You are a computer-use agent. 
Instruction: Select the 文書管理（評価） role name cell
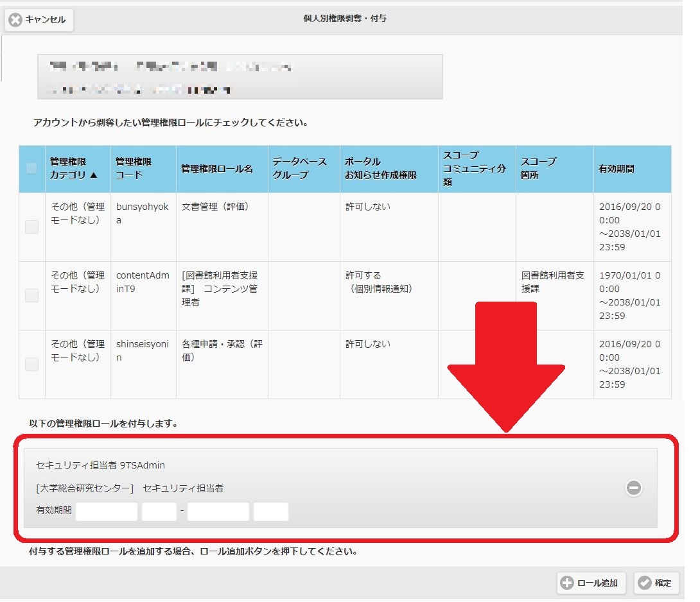click(222, 227)
